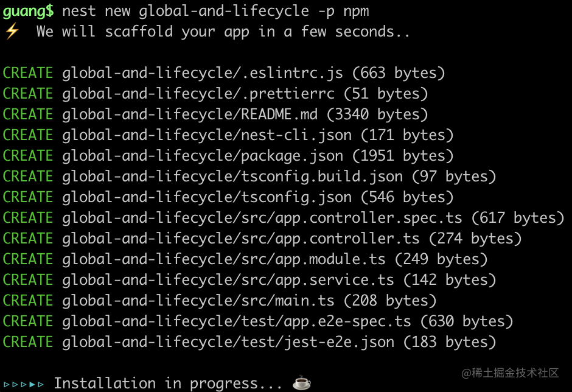Image resolution: width=572 pixels, height=392 pixels.
Task: Click the progress arrows before Installation
Action: pos(24,384)
